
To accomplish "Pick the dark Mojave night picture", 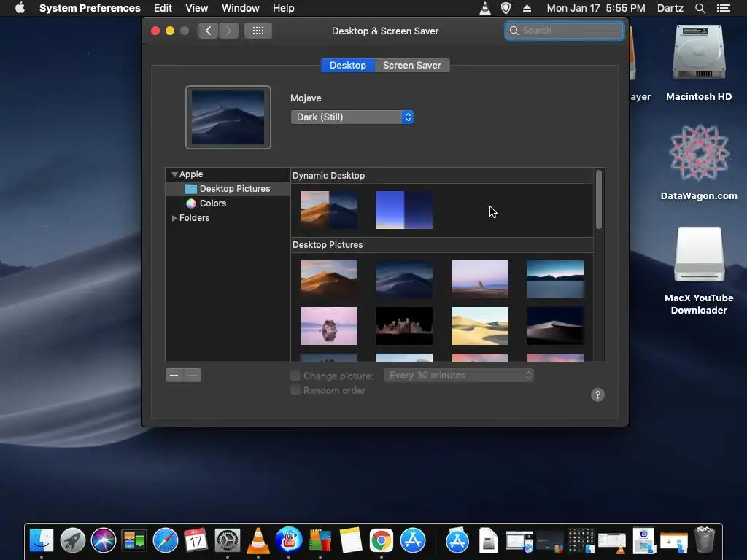I will [404, 279].
